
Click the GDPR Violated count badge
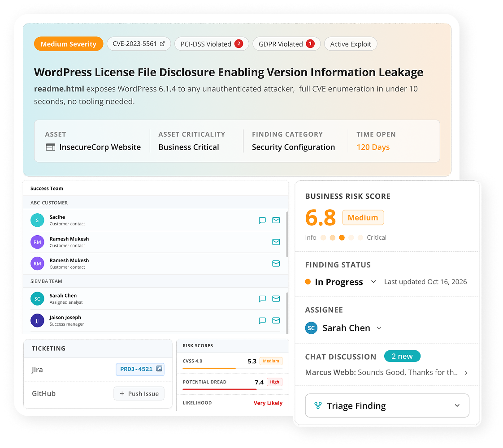pos(310,43)
